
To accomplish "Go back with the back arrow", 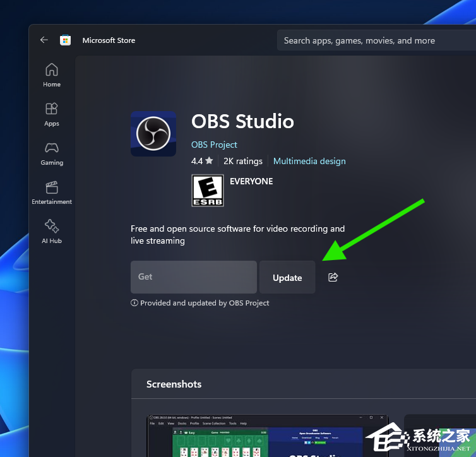I will click(x=44, y=40).
